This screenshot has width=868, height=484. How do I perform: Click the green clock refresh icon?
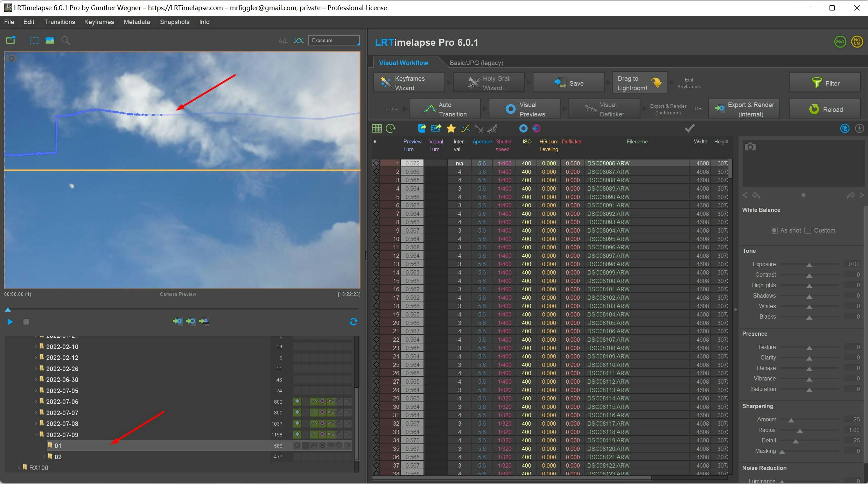(x=391, y=128)
